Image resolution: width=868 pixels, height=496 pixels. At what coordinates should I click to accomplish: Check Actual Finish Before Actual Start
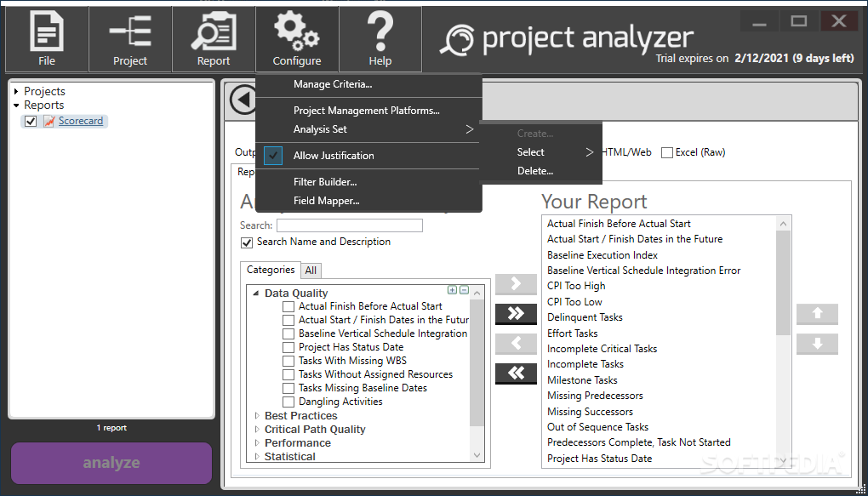point(288,306)
